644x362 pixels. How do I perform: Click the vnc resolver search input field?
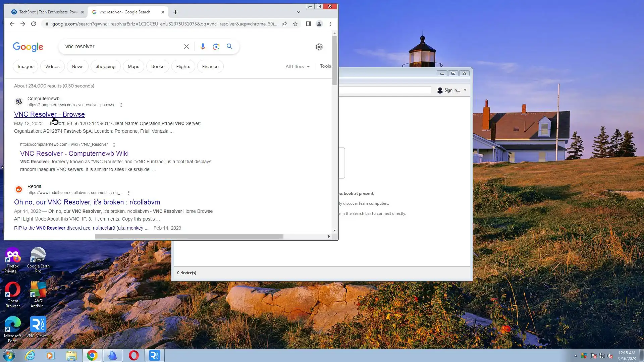tap(121, 47)
